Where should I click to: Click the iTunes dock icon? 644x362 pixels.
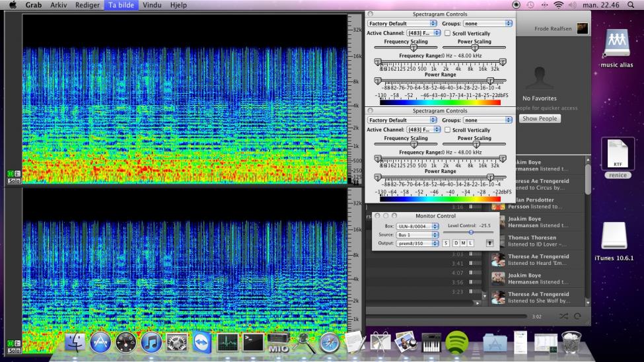point(151,342)
